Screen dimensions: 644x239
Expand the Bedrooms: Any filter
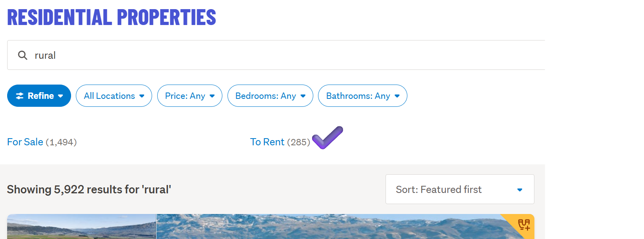pyautogui.click(x=270, y=96)
